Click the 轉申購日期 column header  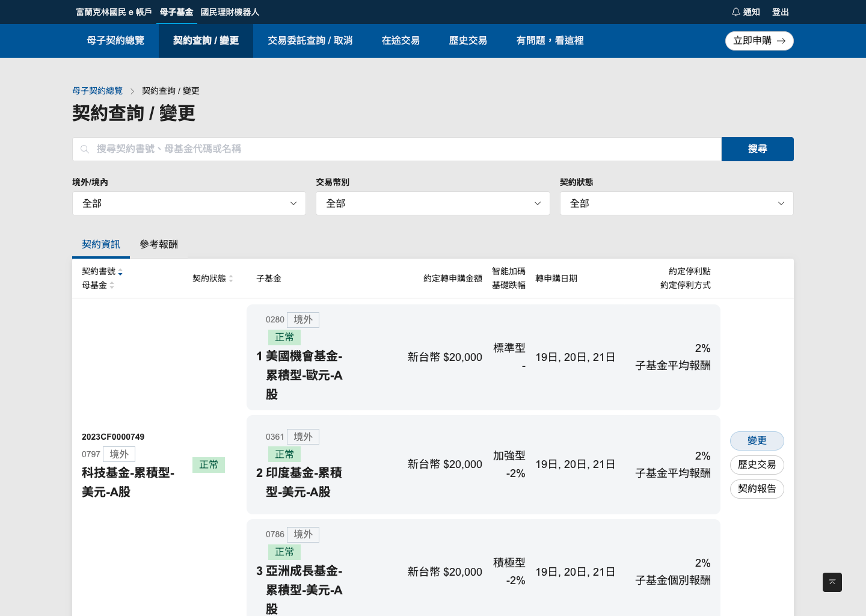coord(556,279)
